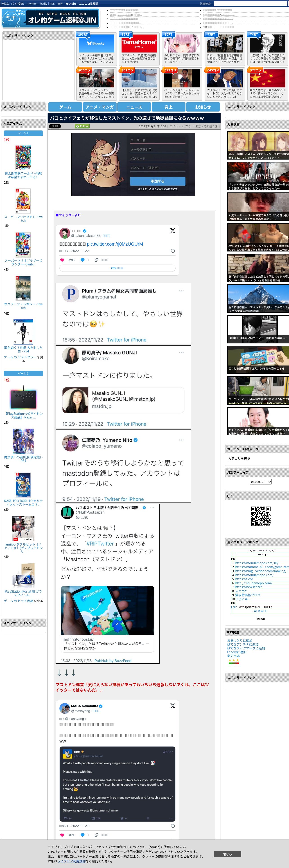Open the 雑談・その他の話 category link
The height and width of the screenshot is (868, 289).
(x=206, y=126)
